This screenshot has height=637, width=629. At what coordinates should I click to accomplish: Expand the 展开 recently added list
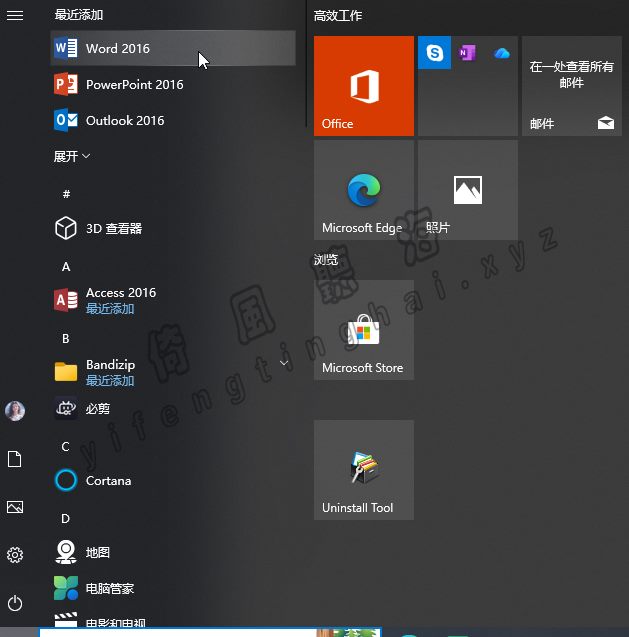[72, 156]
